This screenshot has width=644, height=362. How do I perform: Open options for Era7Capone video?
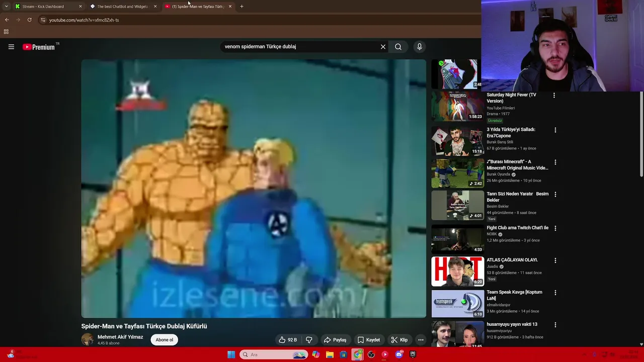point(555,130)
